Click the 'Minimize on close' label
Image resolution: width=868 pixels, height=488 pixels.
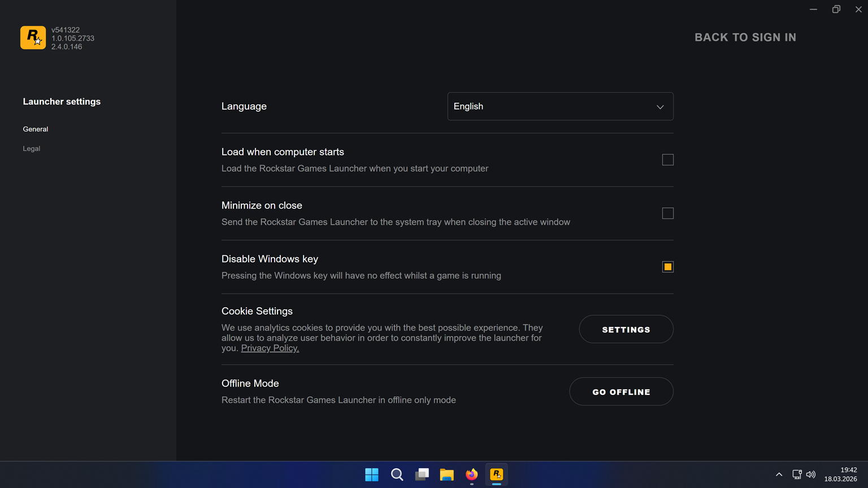point(262,206)
